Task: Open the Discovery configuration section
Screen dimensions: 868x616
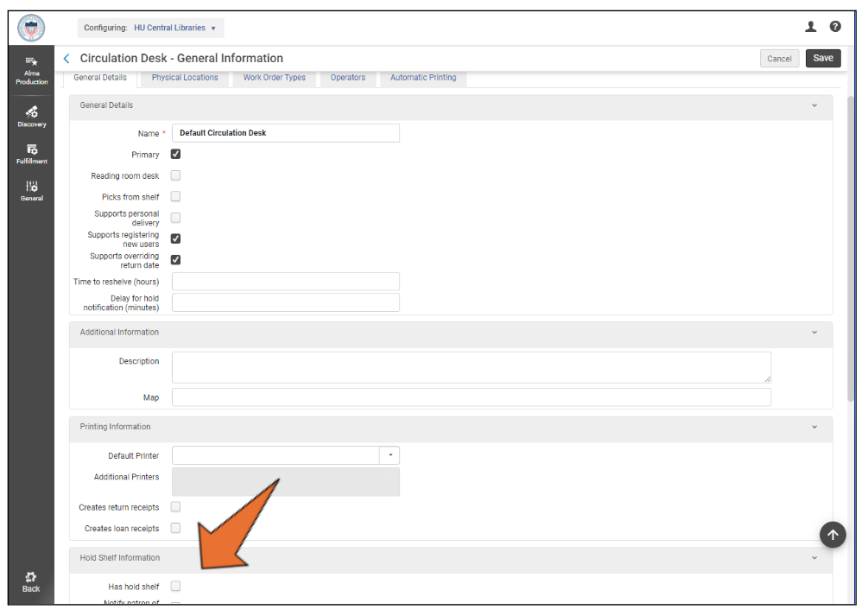Action: [x=31, y=116]
